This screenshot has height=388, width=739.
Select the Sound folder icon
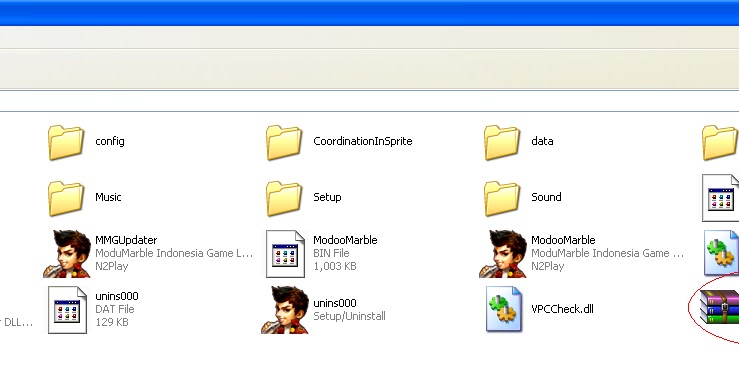pos(502,198)
